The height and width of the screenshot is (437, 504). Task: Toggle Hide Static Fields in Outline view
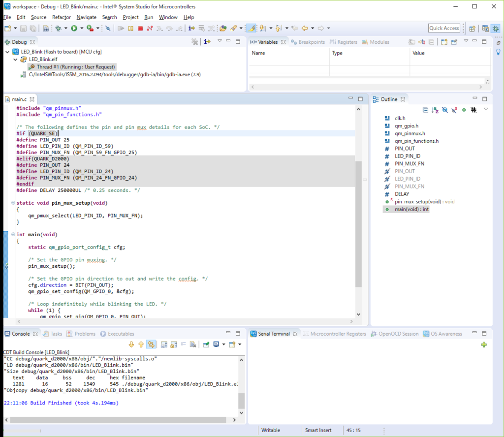(454, 110)
